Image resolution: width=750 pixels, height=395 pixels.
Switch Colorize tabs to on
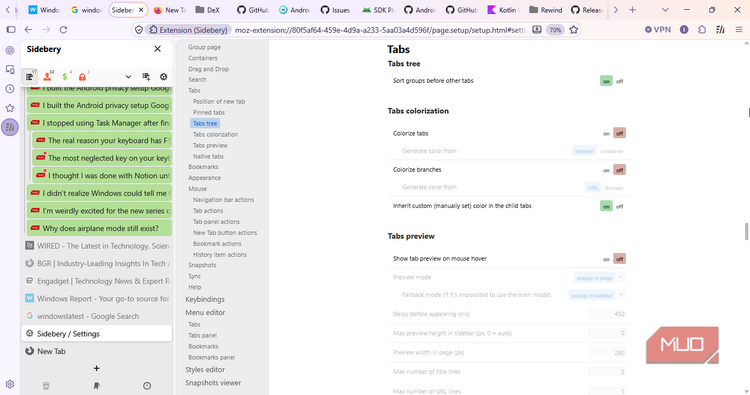point(606,133)
